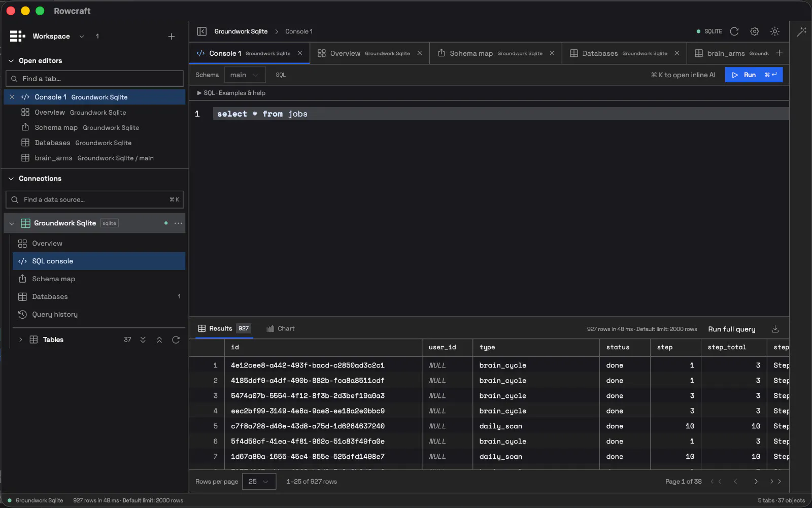This screenshot has height=508, width=812.
Task: Click the refresh connection icon in header
Action: tap(734, 31)
